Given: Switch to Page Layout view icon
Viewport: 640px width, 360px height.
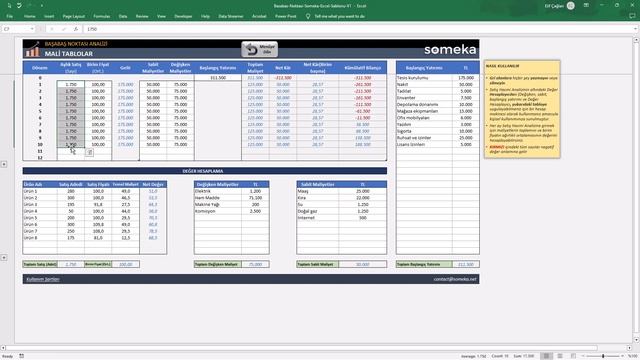Looking at the screenshot, I should 560,356.
